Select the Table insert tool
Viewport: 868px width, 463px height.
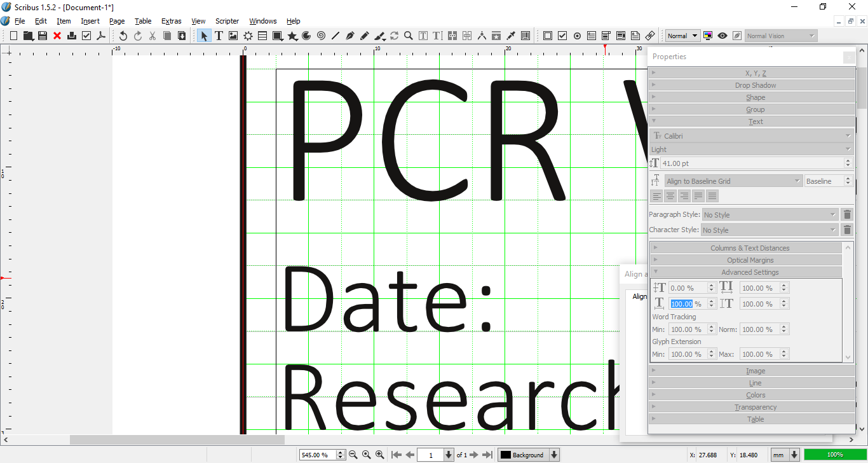pos(262,36)
